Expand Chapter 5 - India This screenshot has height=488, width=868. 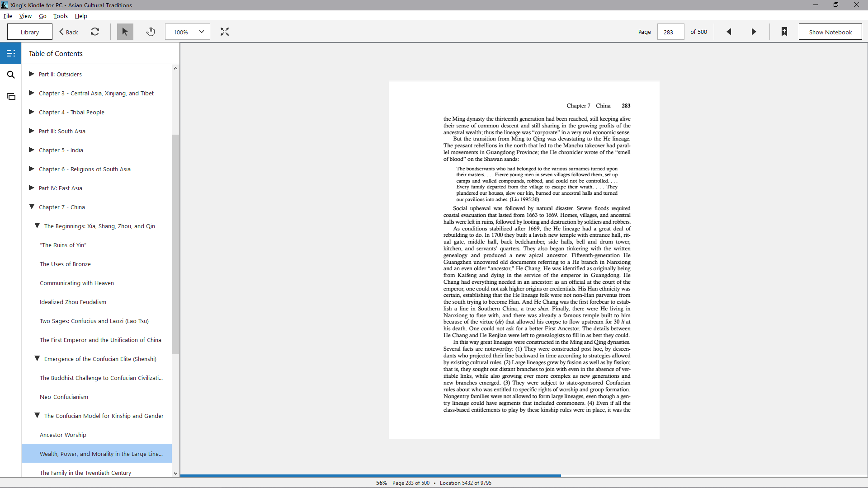32,150
